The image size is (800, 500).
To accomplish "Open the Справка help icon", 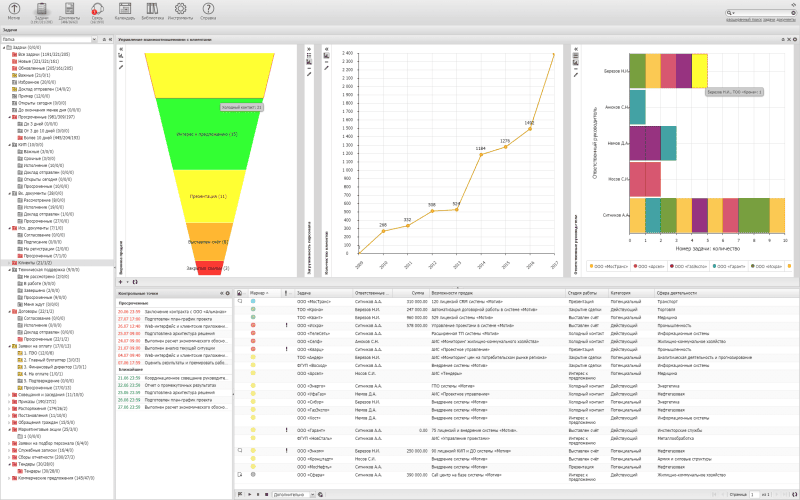I will pyautogui.click(x=207, y=12).
